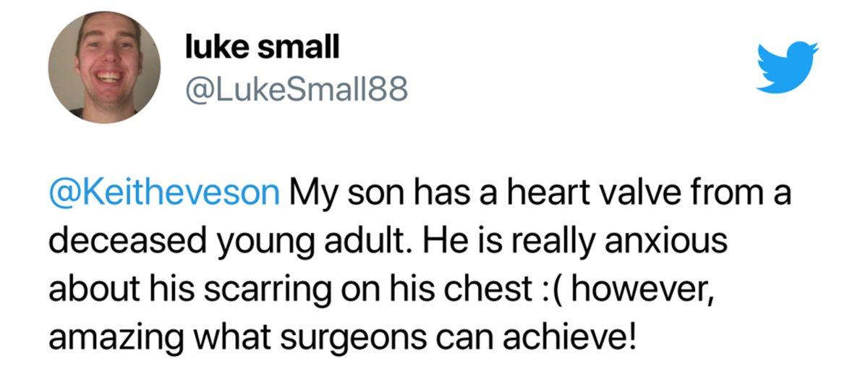Click the display name luke small
The height and width of the screenshot is (369, 868).
262,48
